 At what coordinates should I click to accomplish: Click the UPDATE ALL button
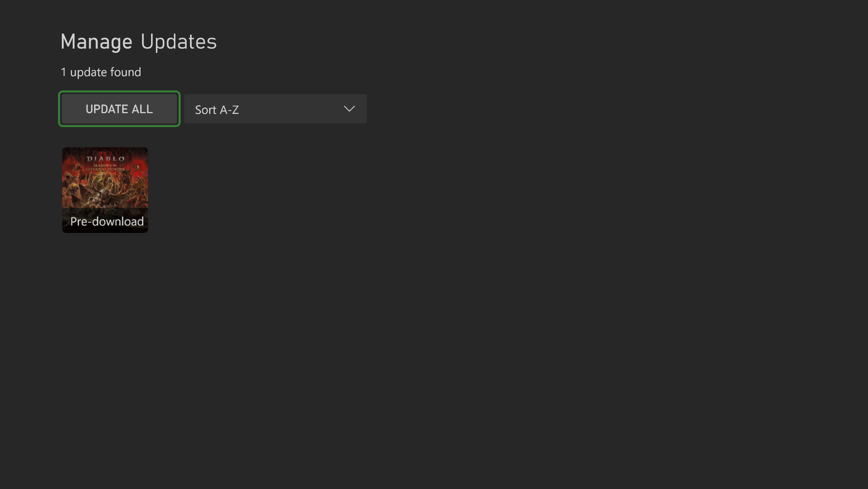pyautogui.click(x=119, y=109)
